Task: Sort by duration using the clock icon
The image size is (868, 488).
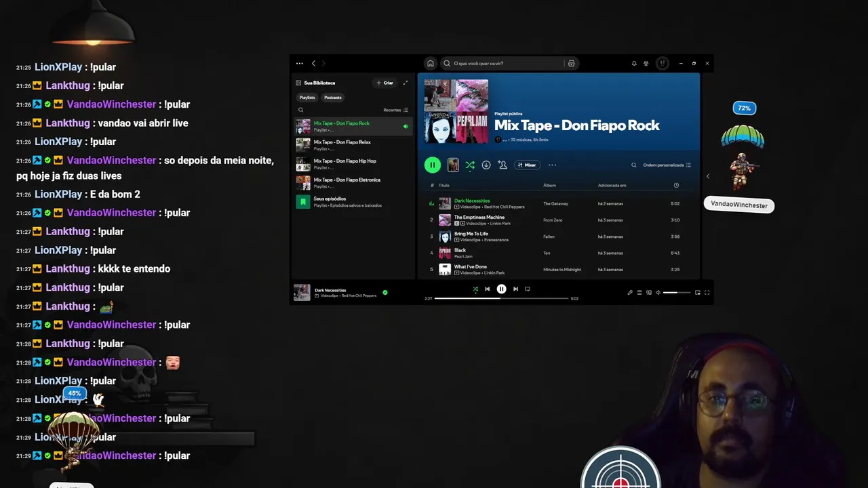Action: (676, 185)
